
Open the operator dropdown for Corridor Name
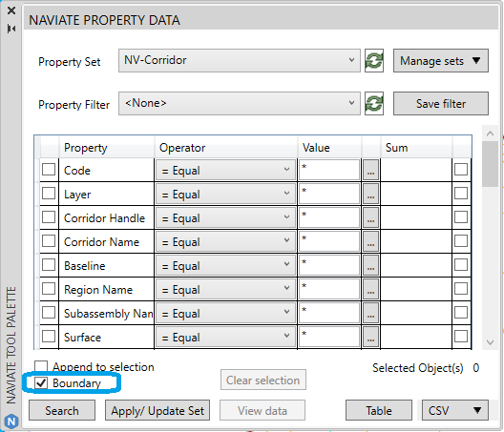click(x=225, y=241)
